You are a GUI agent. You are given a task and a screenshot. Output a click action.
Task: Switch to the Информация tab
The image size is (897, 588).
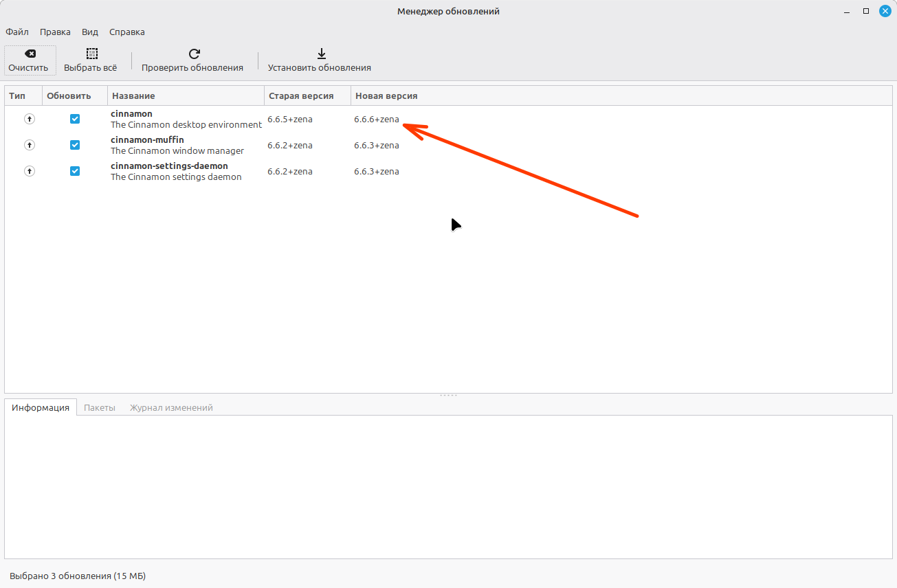pyautogui.click(x=41, y=407)
